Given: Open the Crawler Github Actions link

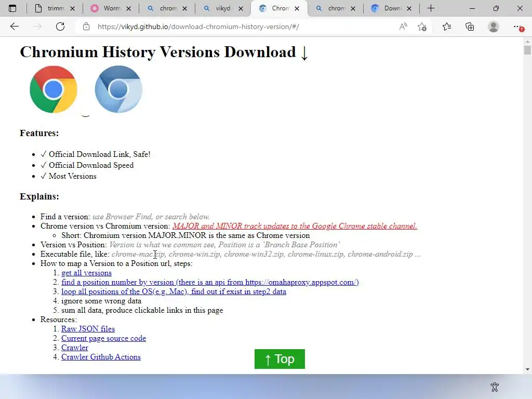Looking at the screenshot, I should coord(101,357).
